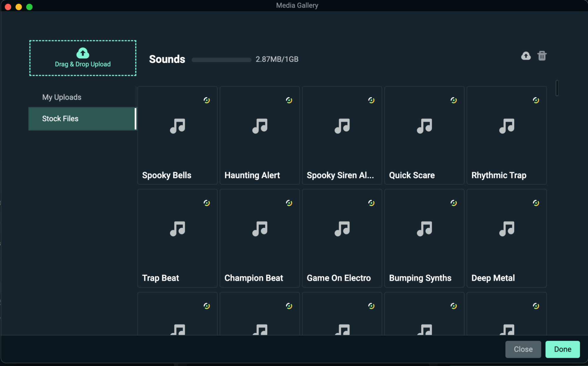Click the trash delete icon
The height and width of the screenshot is (366, 588).
tap(542, 56)
